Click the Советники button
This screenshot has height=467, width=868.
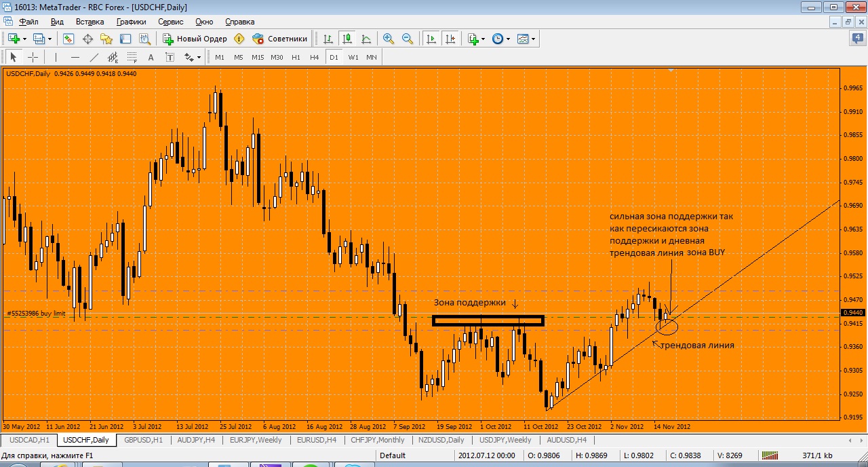tap(279, 39)
